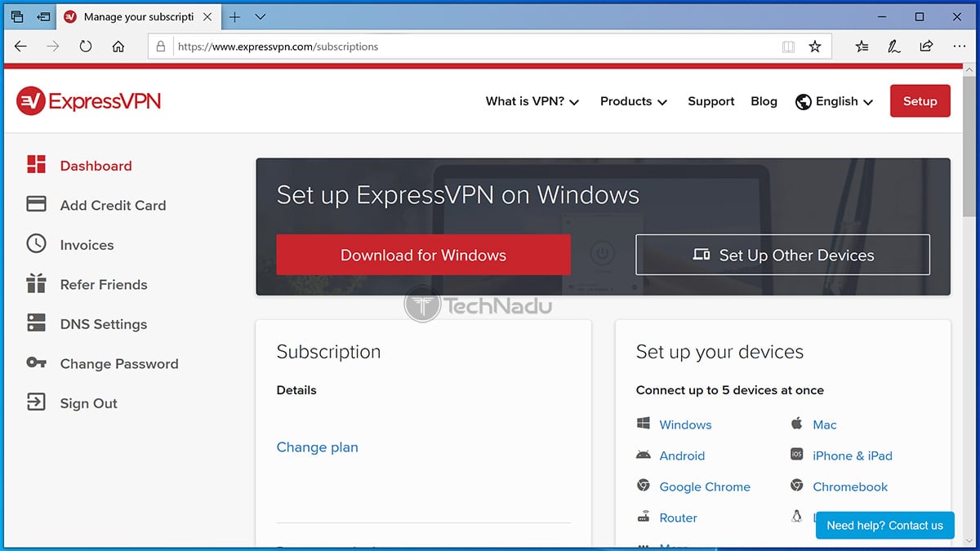
Task: Open Support in the top navigation
Action: [711, 101]
